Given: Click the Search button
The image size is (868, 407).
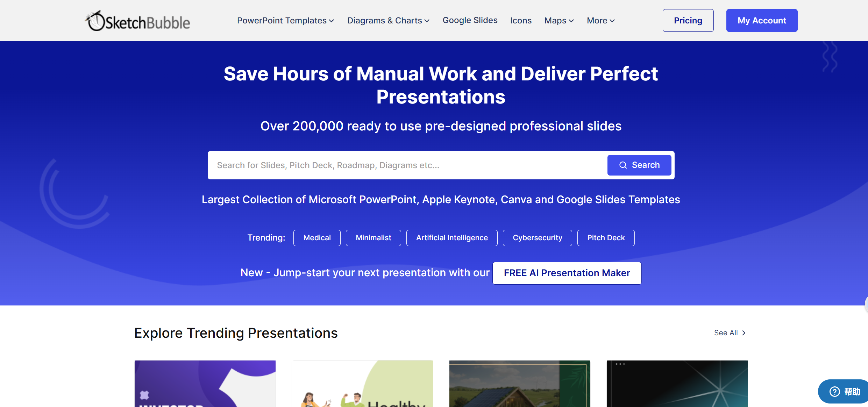Looking at the screenshot, I should [x=639, y=165].
